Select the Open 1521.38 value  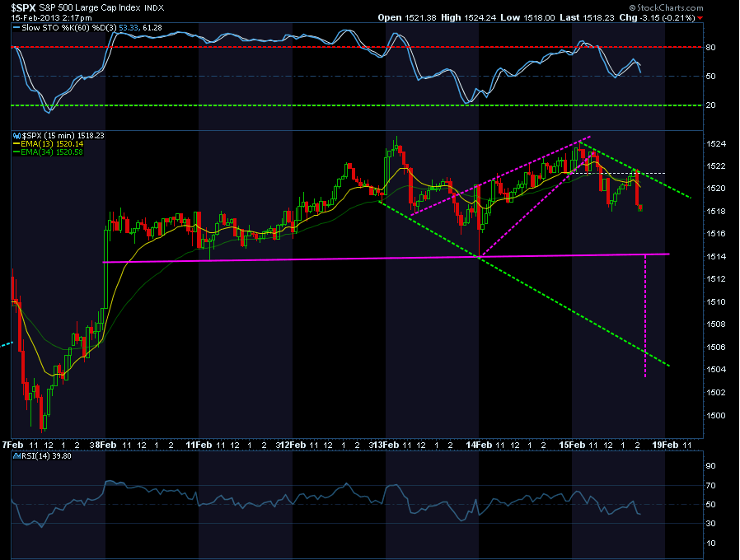(x=407, y=17)
